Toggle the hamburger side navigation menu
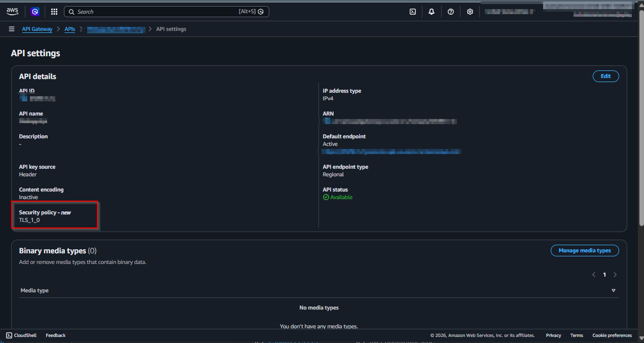This screenshot has width=644, height=343. (12, 29)
